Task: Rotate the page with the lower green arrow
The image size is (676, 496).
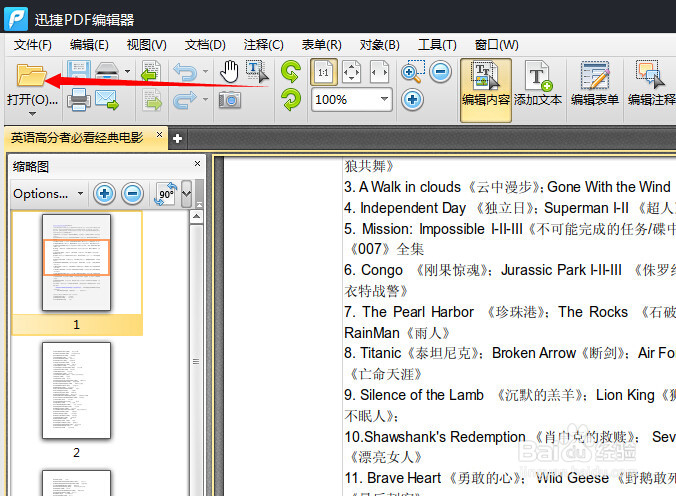Action: tap(291, 99)
